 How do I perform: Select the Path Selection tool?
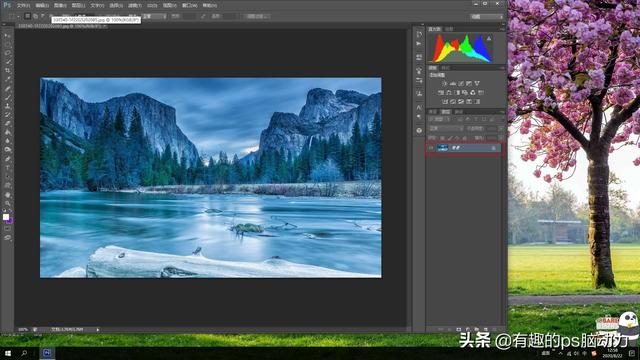pyautogui.click(x=7, y=176)
